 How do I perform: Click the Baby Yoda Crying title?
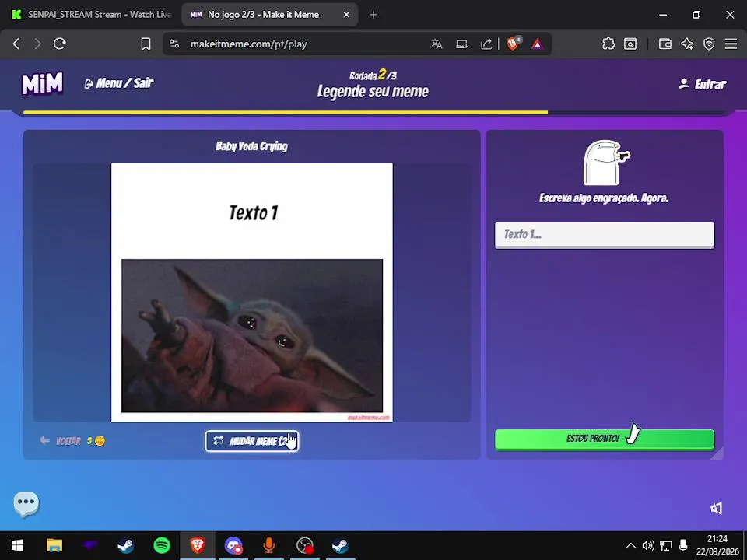251,146
